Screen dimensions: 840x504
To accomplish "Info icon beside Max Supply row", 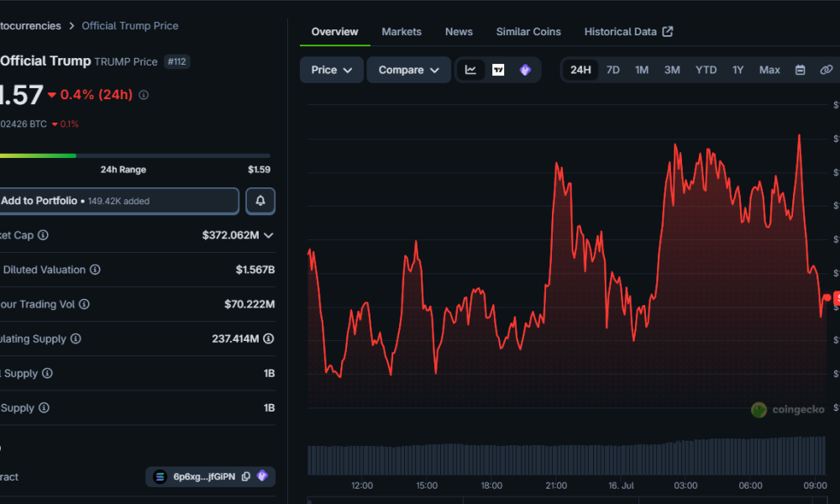I will click(44, 407).
